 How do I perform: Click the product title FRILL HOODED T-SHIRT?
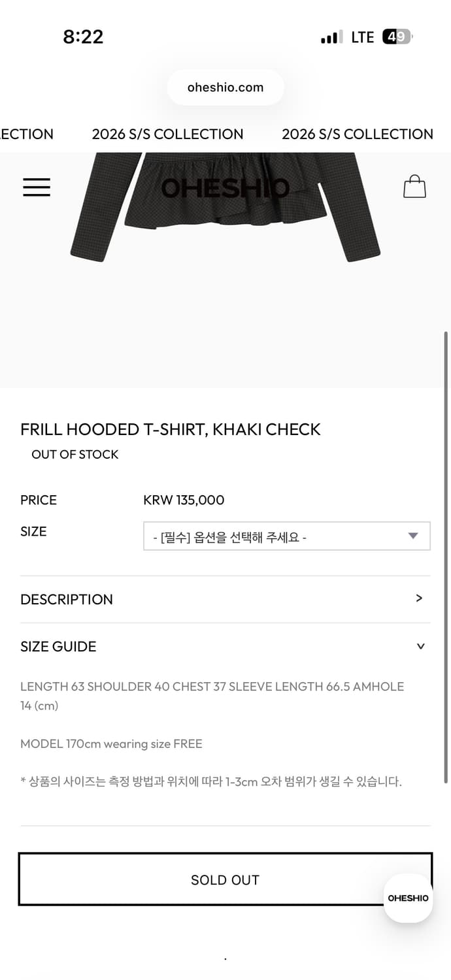(170, 429)
